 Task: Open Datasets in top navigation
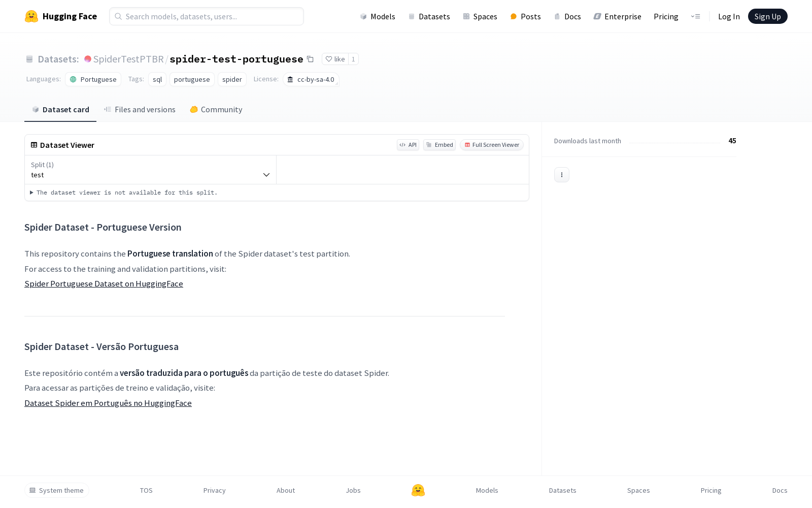(429, 16)
